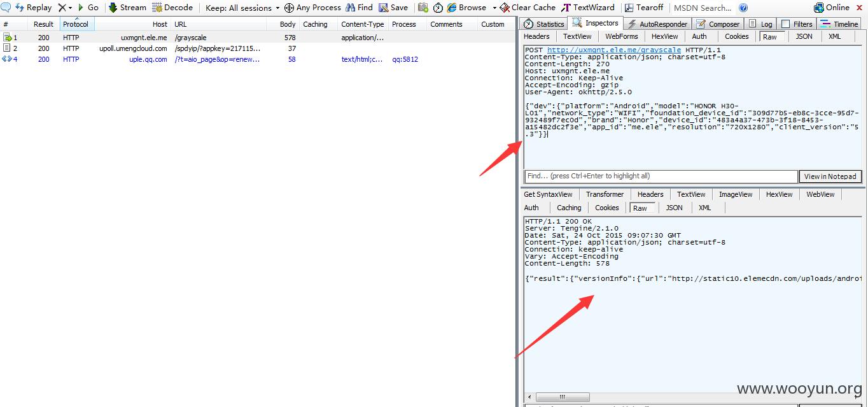The image size is (868, 407).
Task: Click the Online status indicator
Action: (832, 8)
